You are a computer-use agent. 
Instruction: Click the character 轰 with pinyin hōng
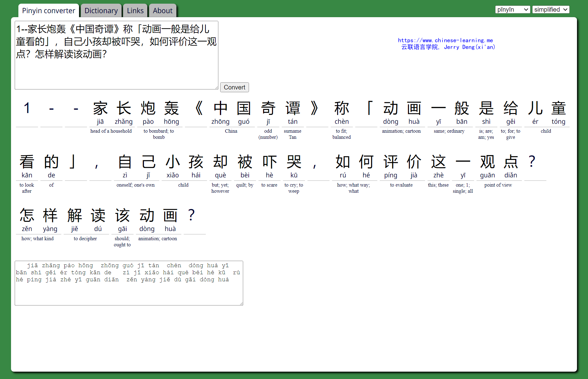click(171, 108)
